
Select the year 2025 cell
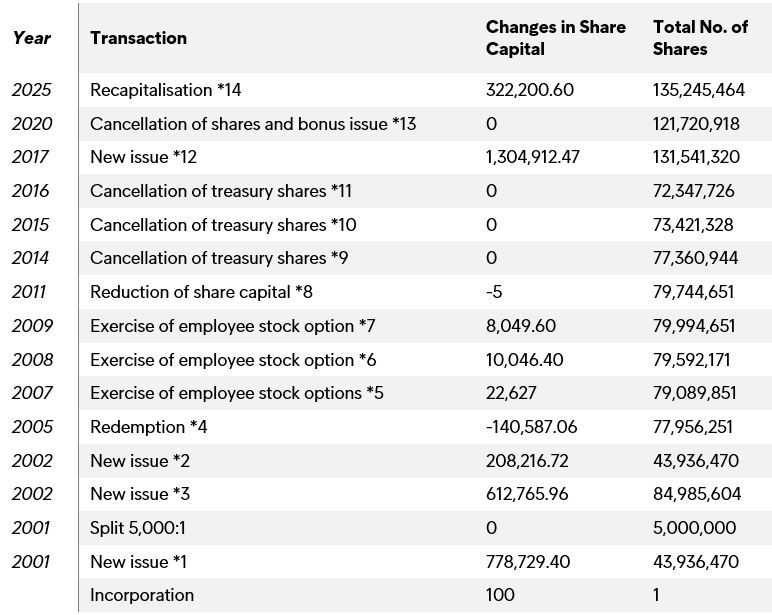click(32, 90)
